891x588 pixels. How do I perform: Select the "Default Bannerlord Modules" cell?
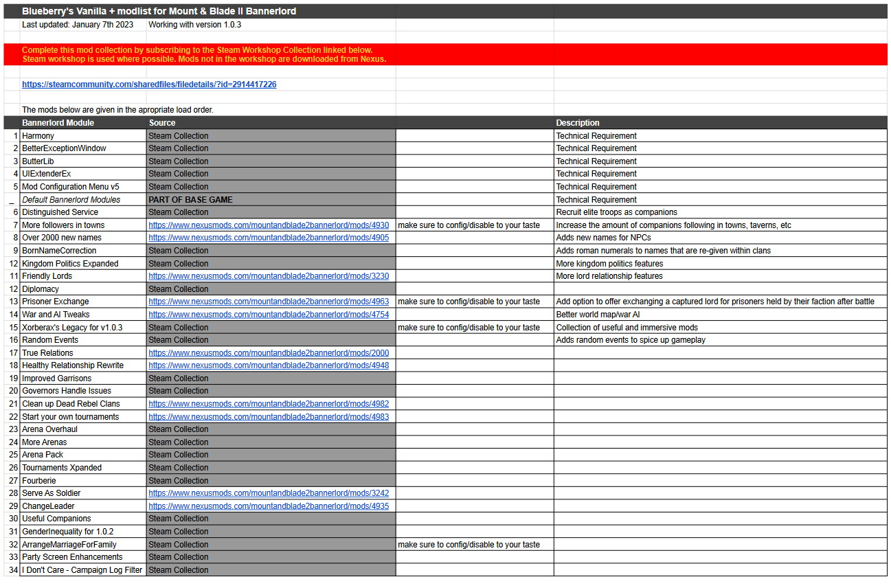pos(83,200)
